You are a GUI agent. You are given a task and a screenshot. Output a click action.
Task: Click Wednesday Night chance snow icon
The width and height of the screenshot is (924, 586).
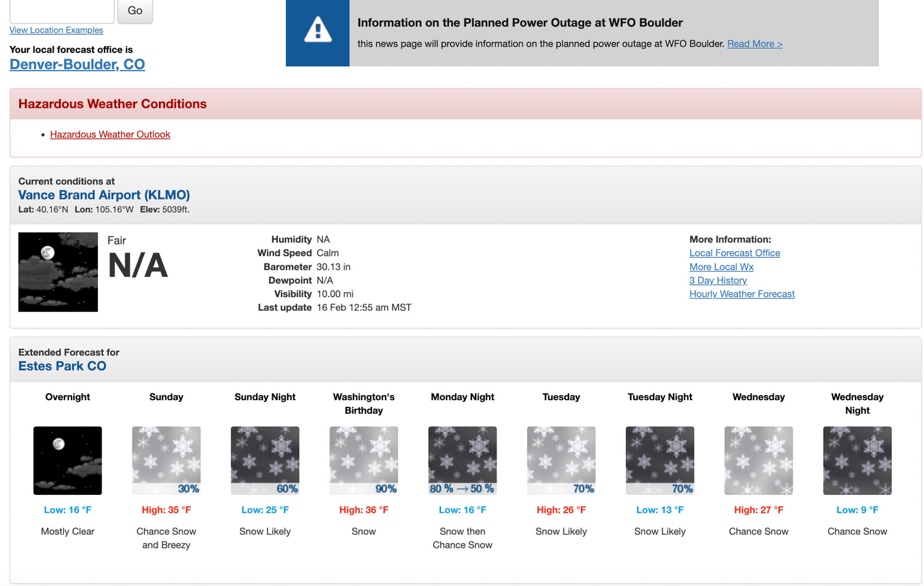(x=857, y=460)
